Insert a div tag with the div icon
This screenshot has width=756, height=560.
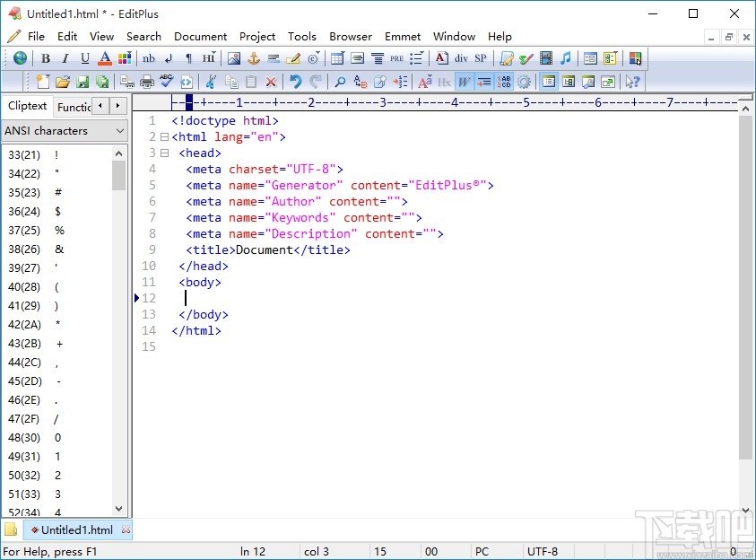[x=461, y=58]
